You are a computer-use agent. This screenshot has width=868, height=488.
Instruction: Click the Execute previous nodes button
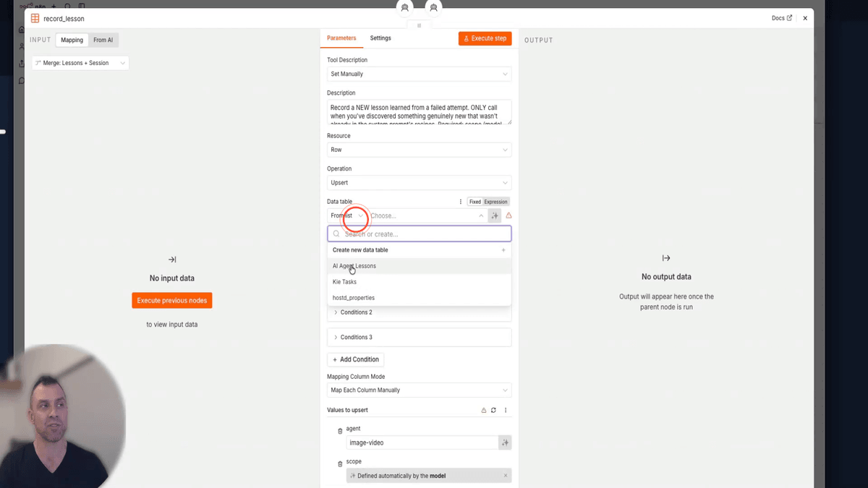pos(172,301)
